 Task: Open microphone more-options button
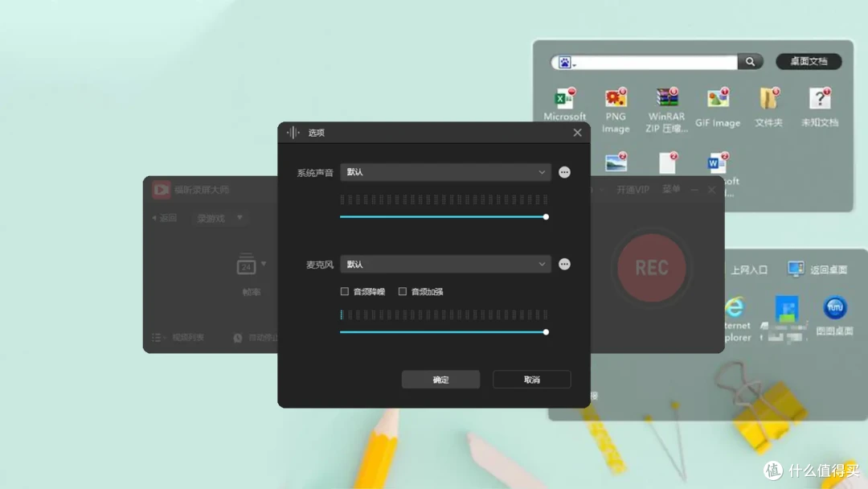(x=564, y=264)
